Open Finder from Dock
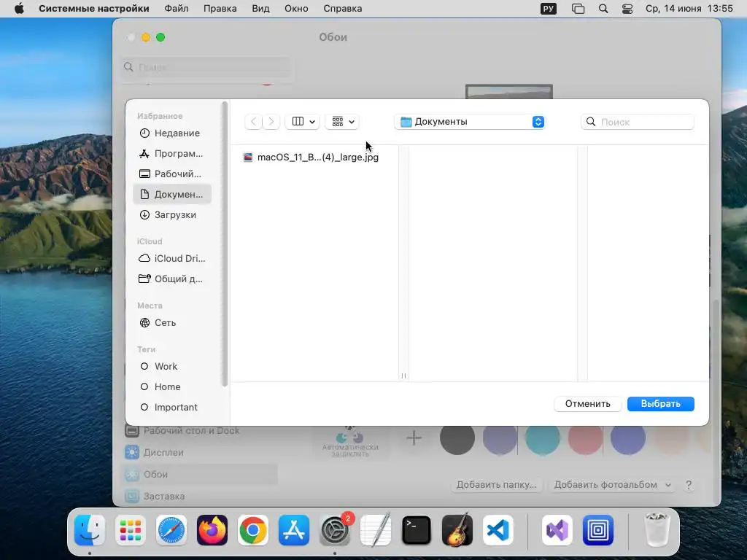This screenshot has width=747, height=560. pyautogui.click(x=90, y=530)
